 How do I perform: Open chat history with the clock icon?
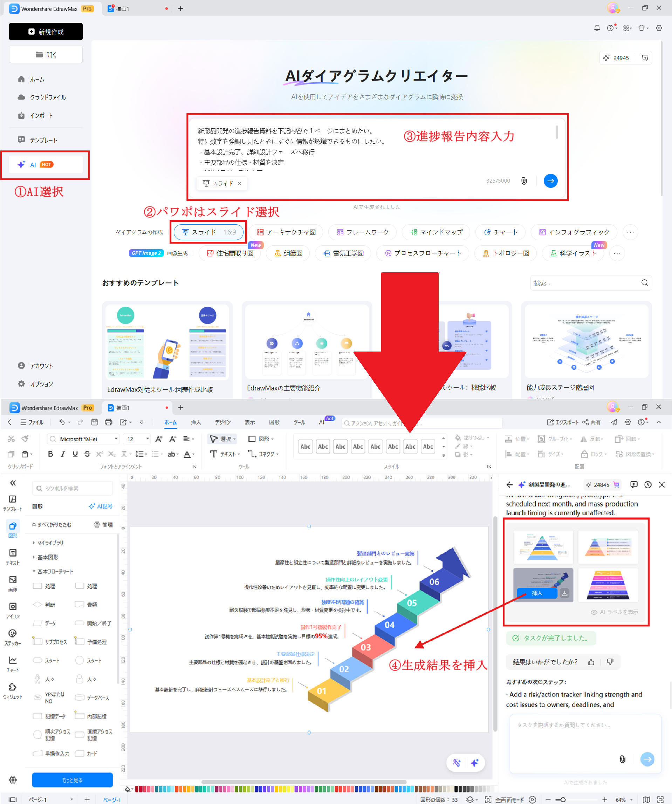click(x=647, y=485)
